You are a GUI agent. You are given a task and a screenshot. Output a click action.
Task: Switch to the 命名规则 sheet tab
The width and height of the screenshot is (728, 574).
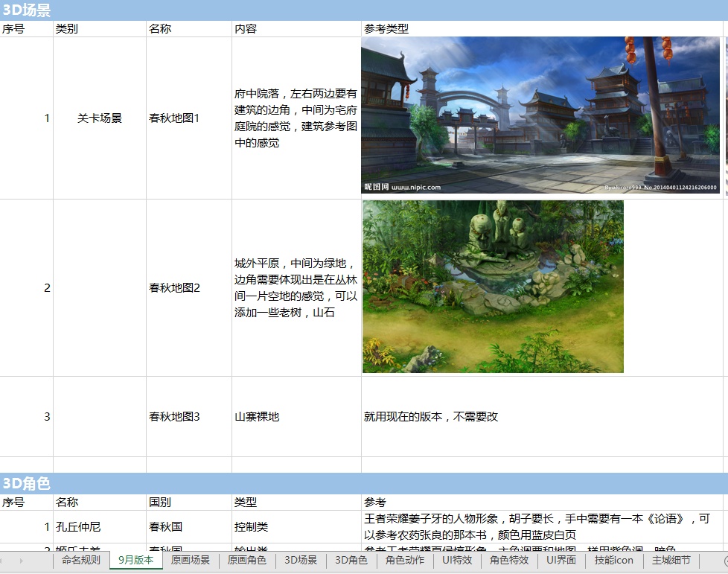pos(81,560)
